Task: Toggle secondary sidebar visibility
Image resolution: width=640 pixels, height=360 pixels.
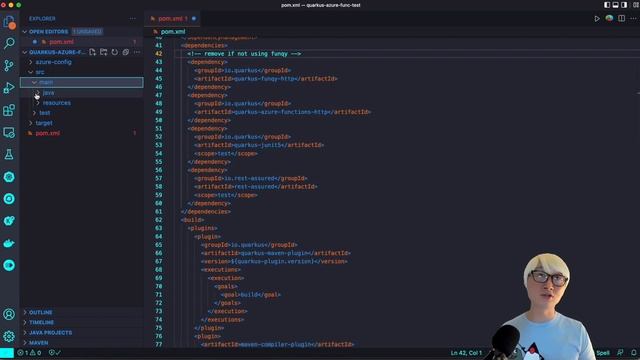Action: (x=624, y=5)
